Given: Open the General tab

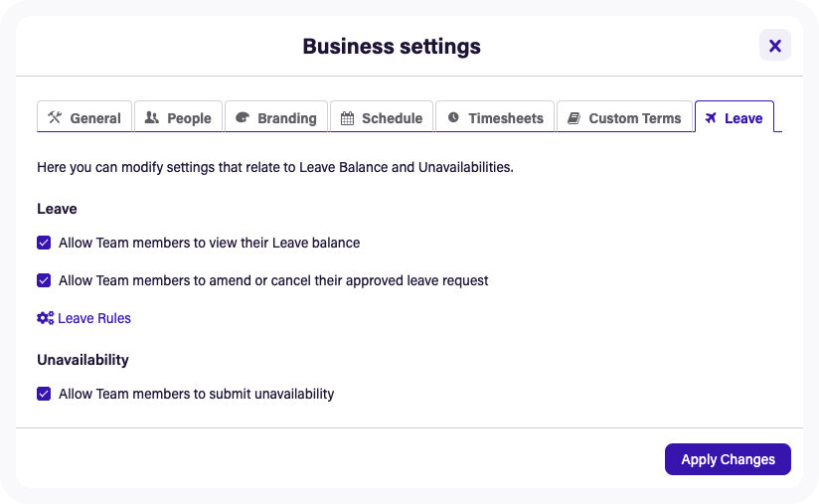Looking at the screenshot, I should pos(84,117).
